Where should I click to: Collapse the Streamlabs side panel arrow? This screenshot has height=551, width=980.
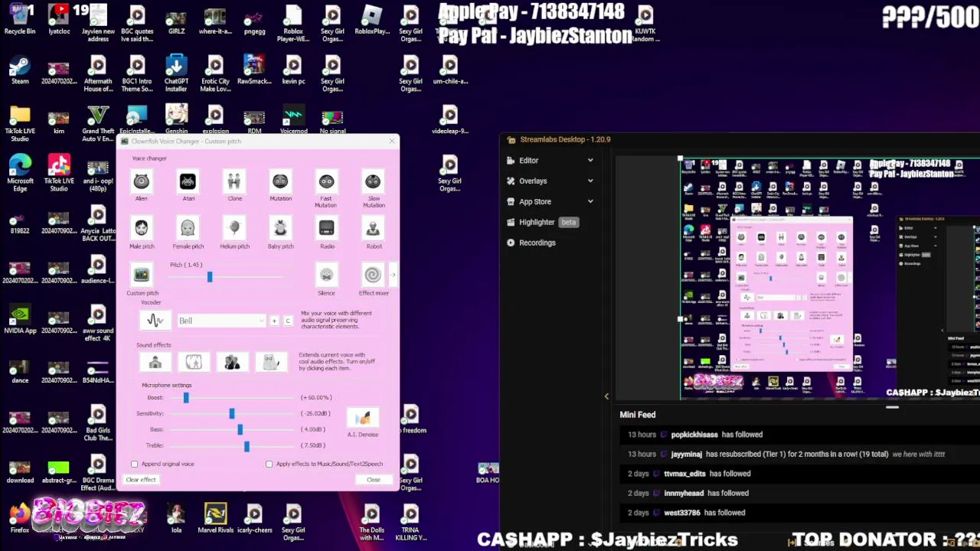click(606, 396)
